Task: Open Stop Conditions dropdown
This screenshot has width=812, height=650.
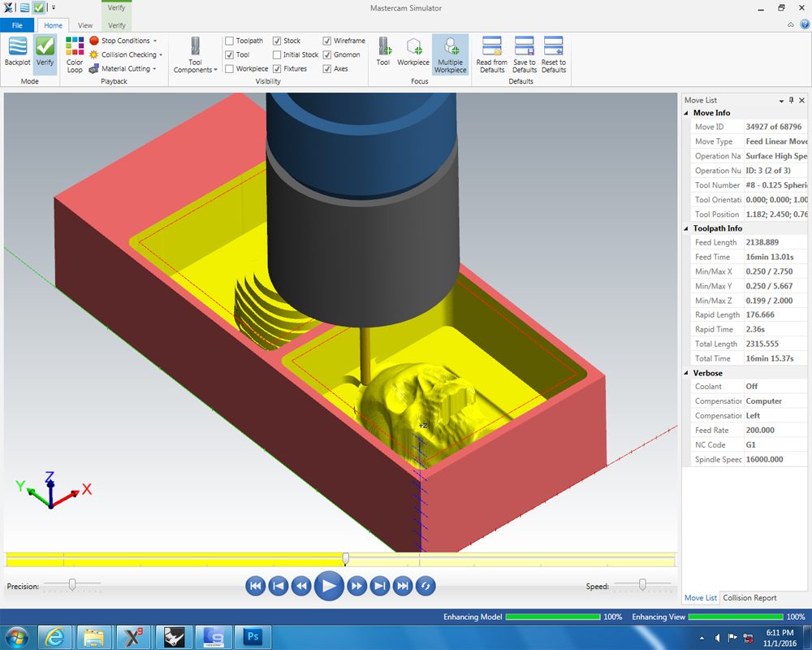Action: tap(123, 41)
